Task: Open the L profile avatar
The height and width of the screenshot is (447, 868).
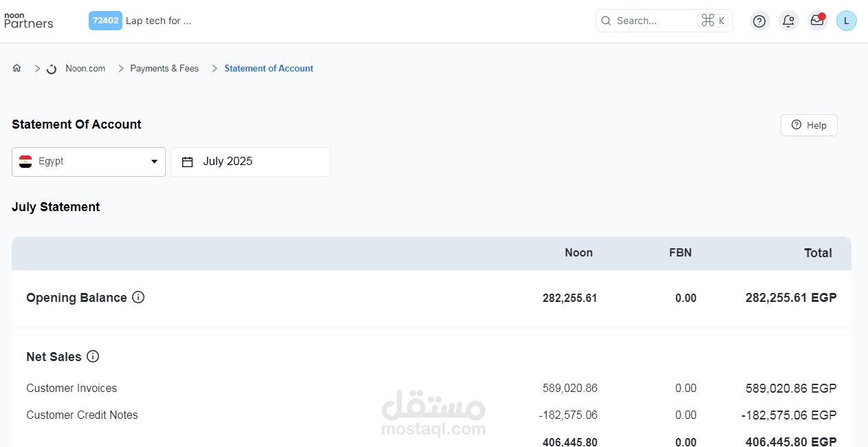Action: tap(846, 21)
